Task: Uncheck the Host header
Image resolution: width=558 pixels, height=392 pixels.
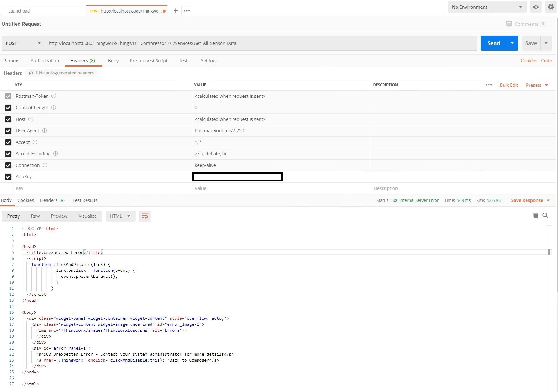Action: pyautogui.click(x=8, y=119)
